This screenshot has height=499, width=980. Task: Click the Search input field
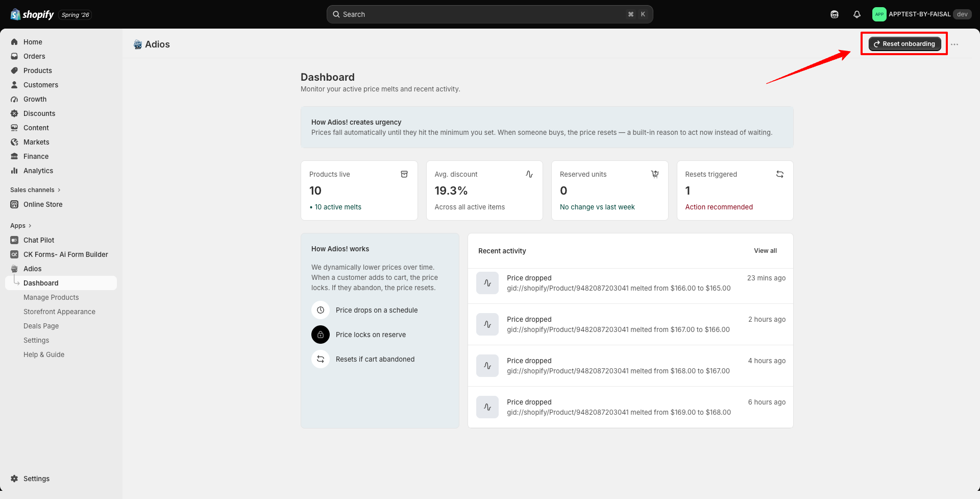tap(490, 14)
